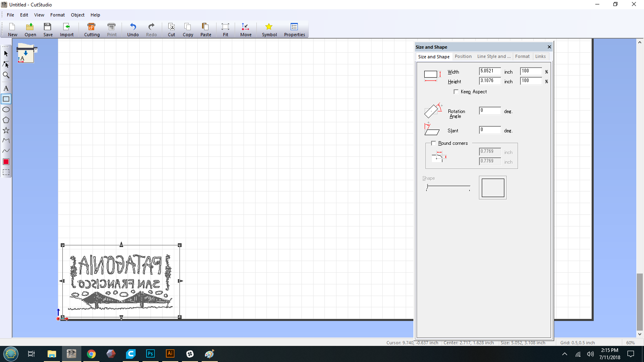Screen dimensions: 644x362
Task: Select the Rectangle drawing tool
Action: pos(6,99)
